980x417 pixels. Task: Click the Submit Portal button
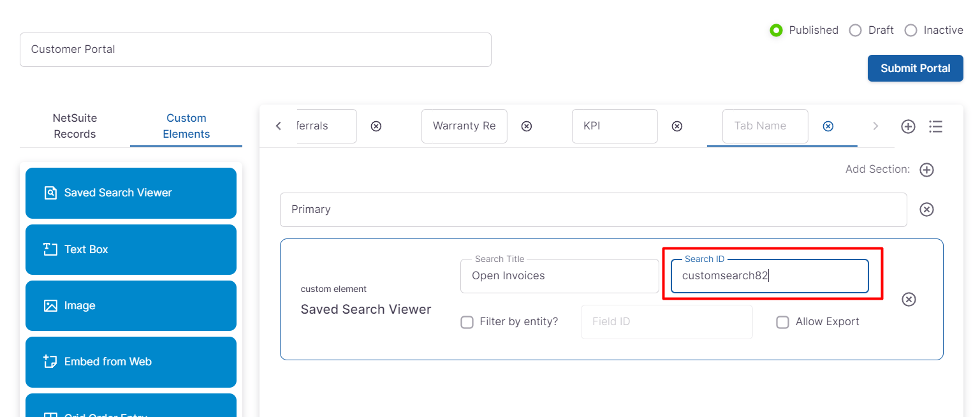point(915,68)
